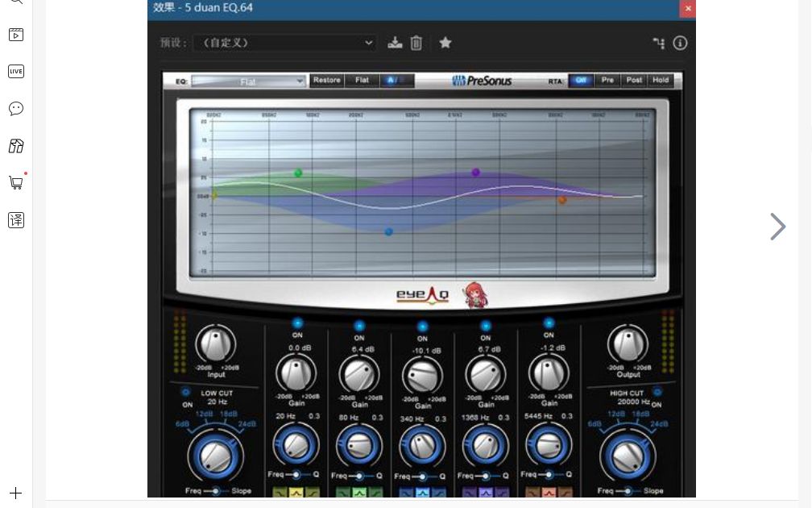
Task: Toggle the LOW CUT ON switch
Action: point(186,393)
